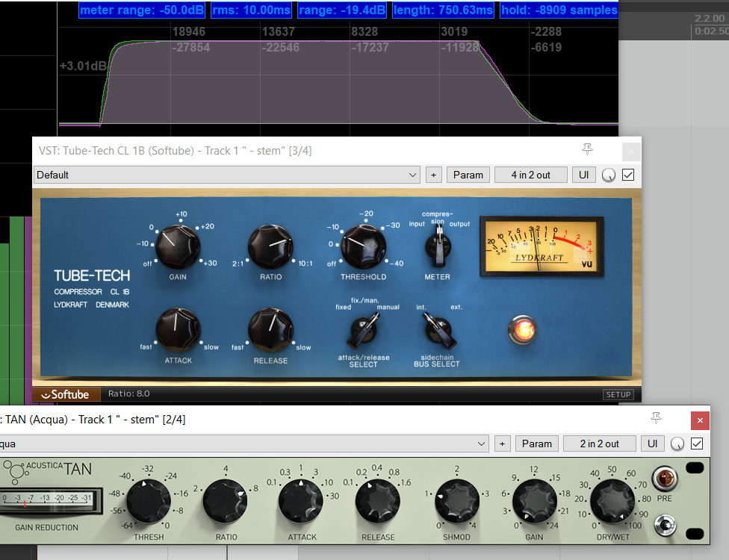Click the TAN SHMOD knob

[457, 502]
